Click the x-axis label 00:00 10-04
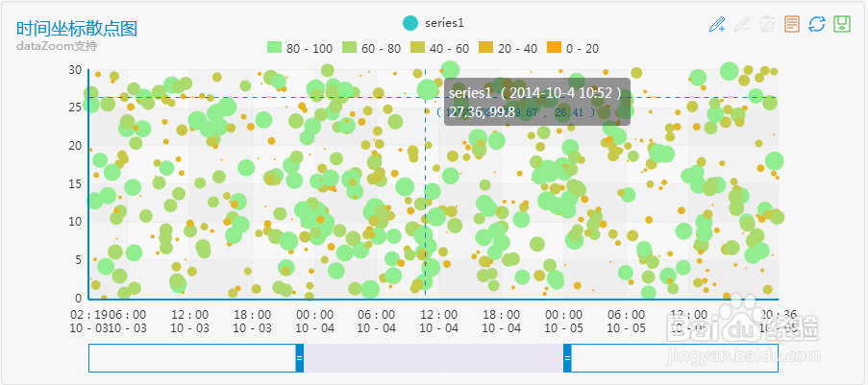This screenshot has width=868, height=385. click(x=314, y=321)
